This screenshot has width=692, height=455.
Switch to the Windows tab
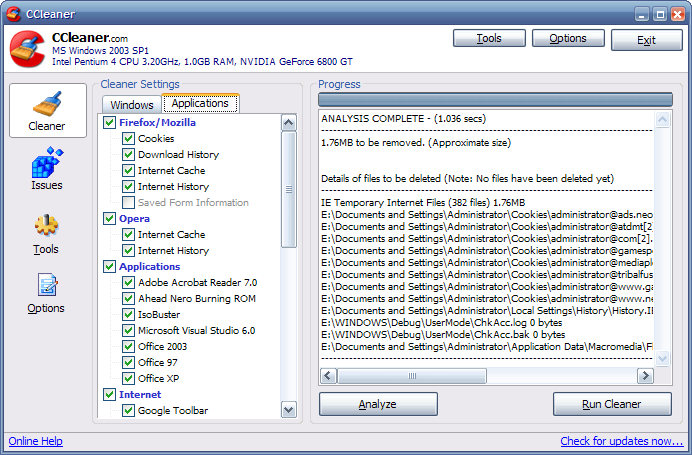pos(132,105)
